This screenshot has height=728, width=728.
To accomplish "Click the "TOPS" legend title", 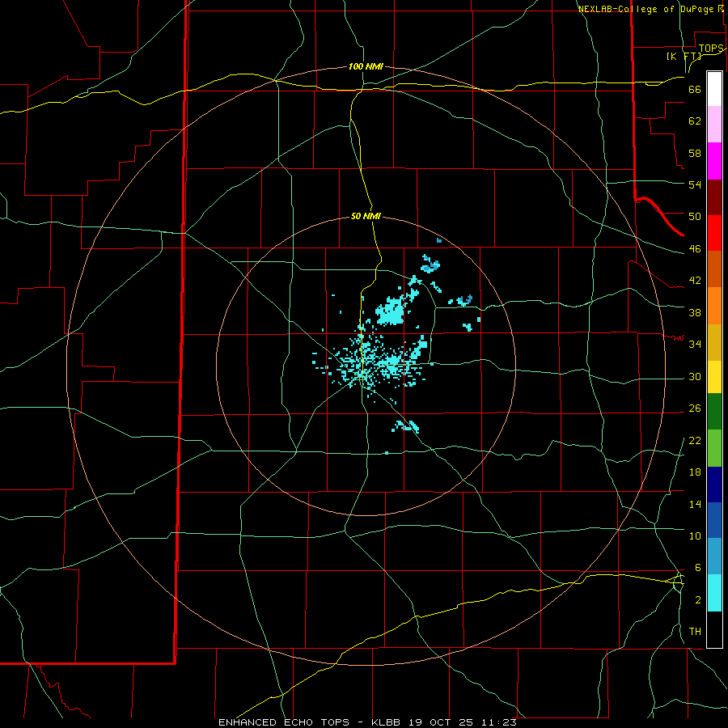I will tap(711, 49).
